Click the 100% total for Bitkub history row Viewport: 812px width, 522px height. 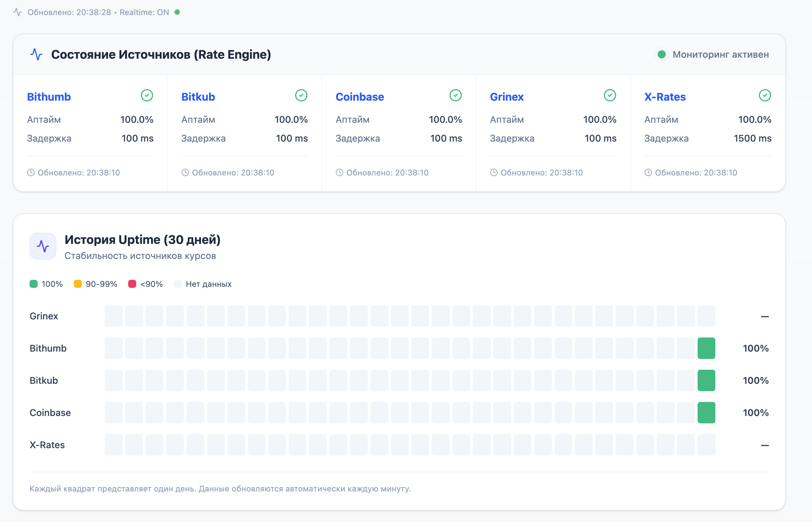click(x=756, y=380)
